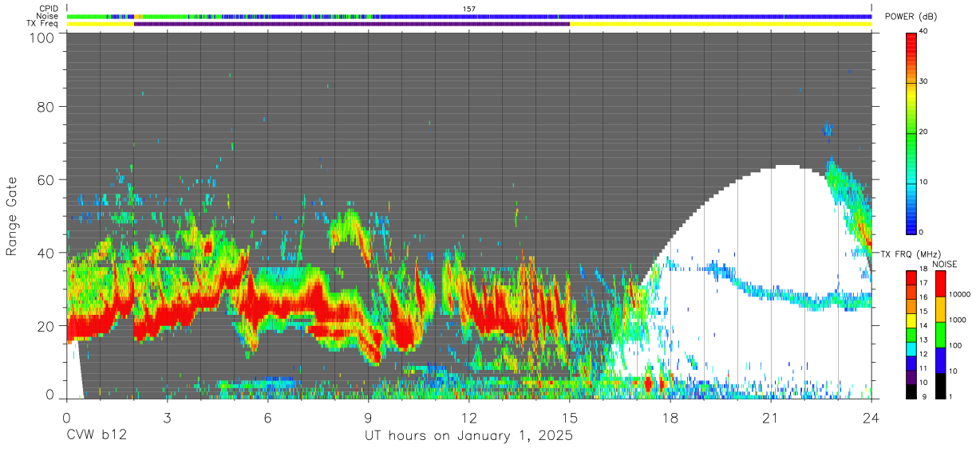Click the '3' tick on the UT hours axis
The image size is (980, 452).
[x=168, y=418]
